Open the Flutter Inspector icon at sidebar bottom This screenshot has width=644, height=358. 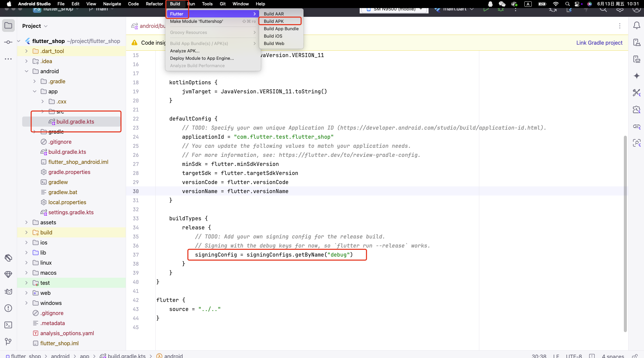coord(637,143)
